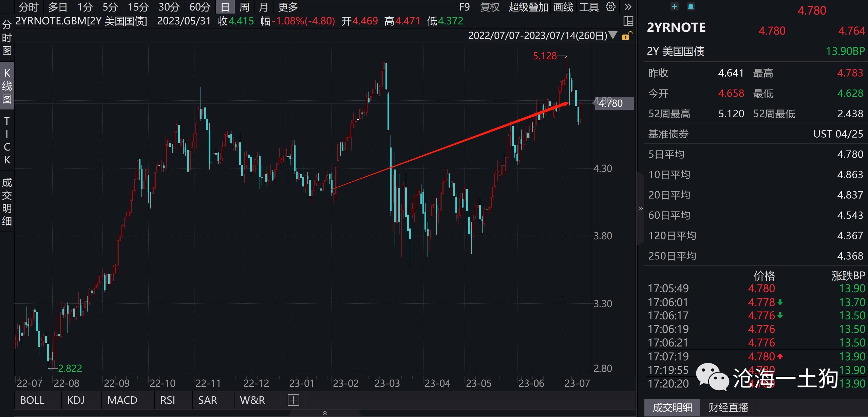Viewport: 868px width, 417px height.
Task: Open the 更多 periods menu
Action: 288,7
